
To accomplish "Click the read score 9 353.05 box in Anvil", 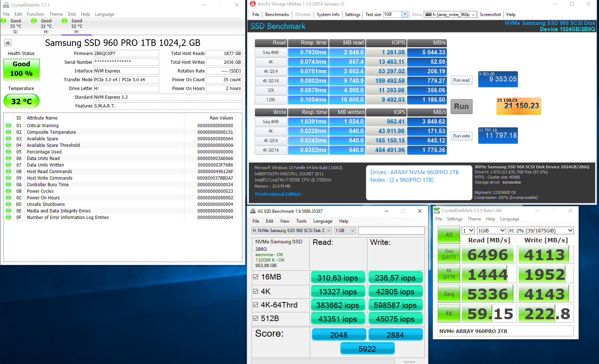I will (x=498, y=79).
